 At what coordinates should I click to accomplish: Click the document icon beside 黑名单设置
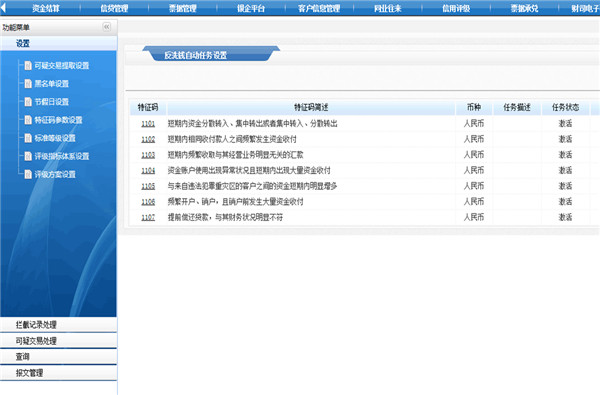pos(28,83)
